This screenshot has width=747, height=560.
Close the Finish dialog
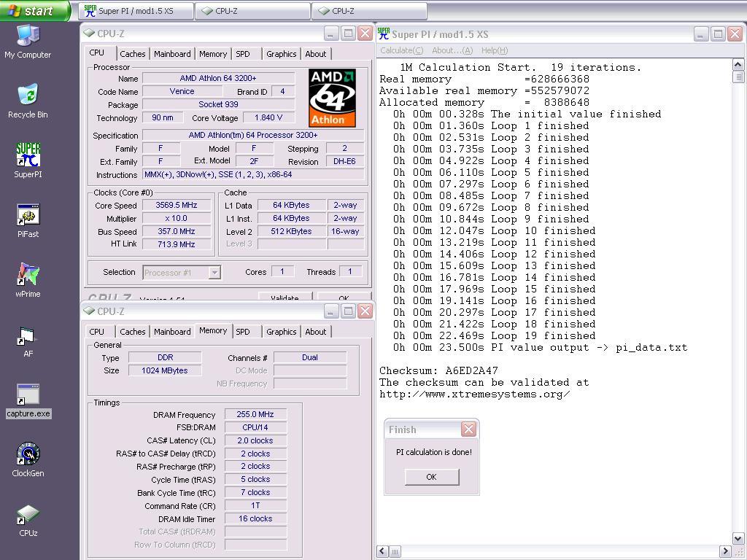(x=469, y=429)
